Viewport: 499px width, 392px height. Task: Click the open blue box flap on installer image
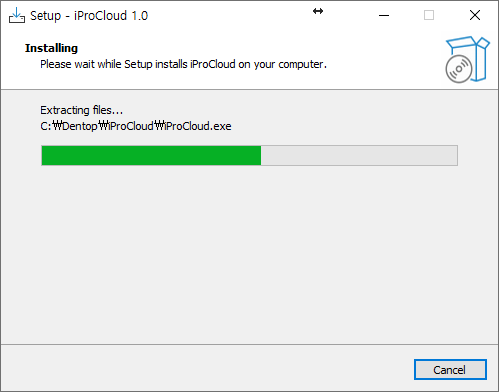(x=483, y=43)
